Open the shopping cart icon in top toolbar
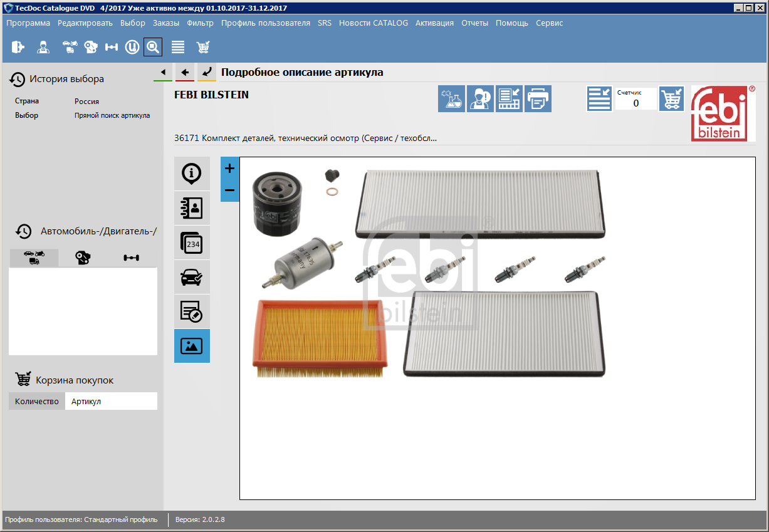The image size is (769, 532). [x=203, y=47]
